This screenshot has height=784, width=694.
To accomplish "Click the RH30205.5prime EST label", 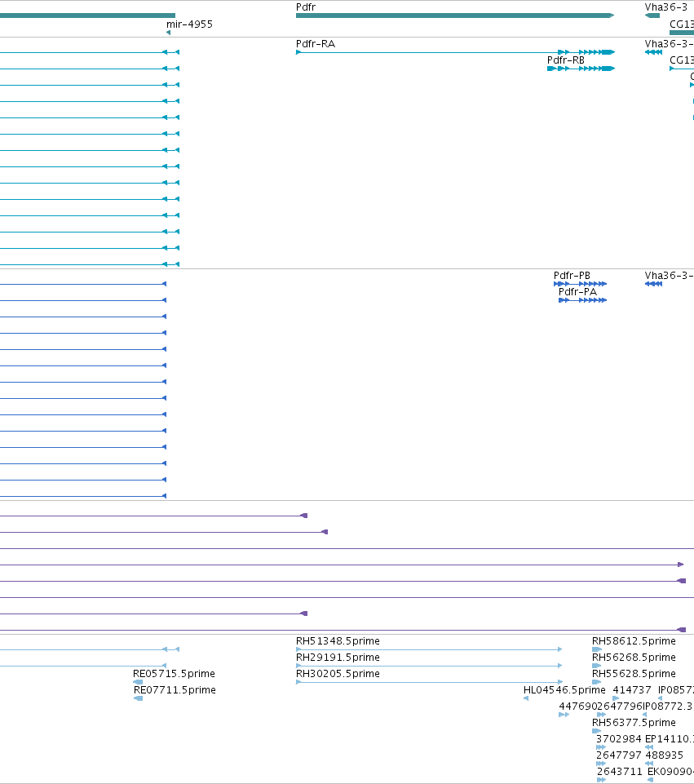I will (x=338, y=674).
